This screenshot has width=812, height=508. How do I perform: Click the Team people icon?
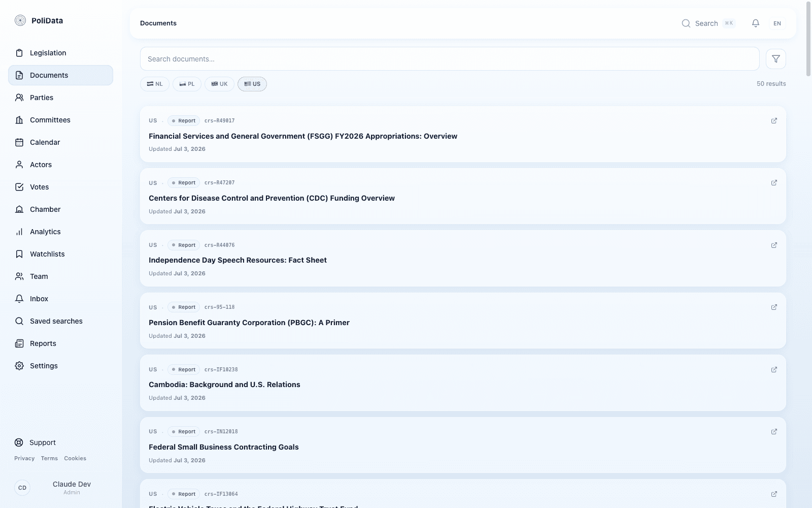click(x=19, y=276)
